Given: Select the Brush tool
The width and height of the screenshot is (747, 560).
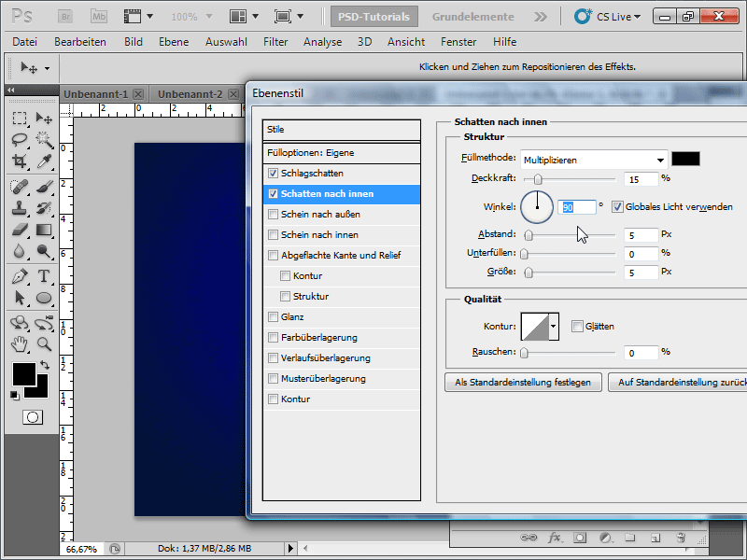Looking at the screenshot, I should [44, 186].
